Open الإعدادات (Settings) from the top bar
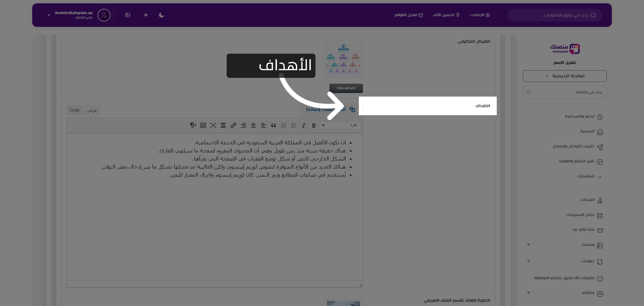The image size is (644, 306). click(480, 15)
